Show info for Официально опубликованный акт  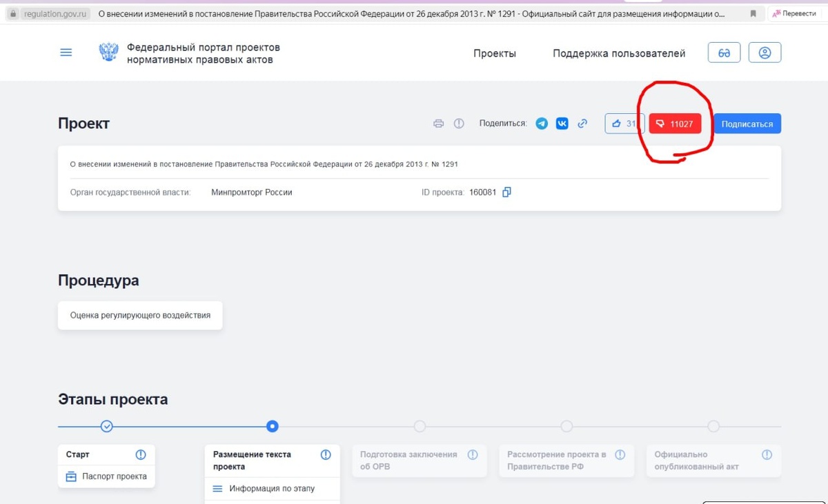[767, 454]
